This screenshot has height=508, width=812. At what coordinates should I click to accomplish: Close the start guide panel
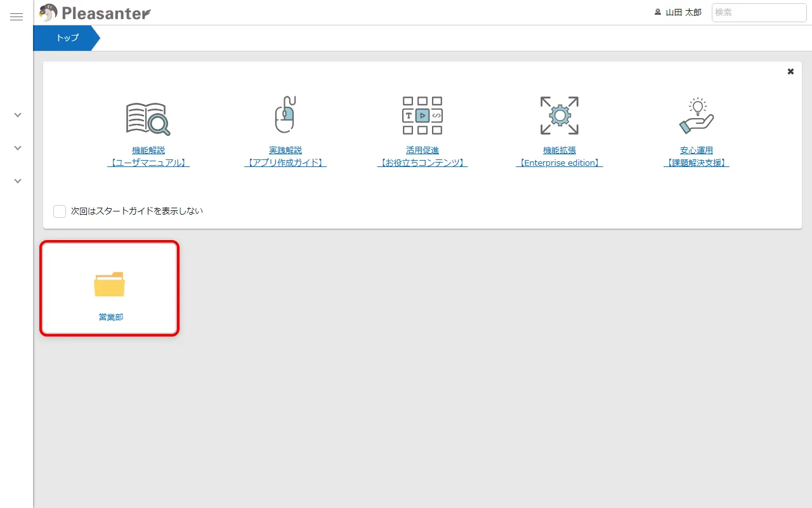(x=790, y=72)
